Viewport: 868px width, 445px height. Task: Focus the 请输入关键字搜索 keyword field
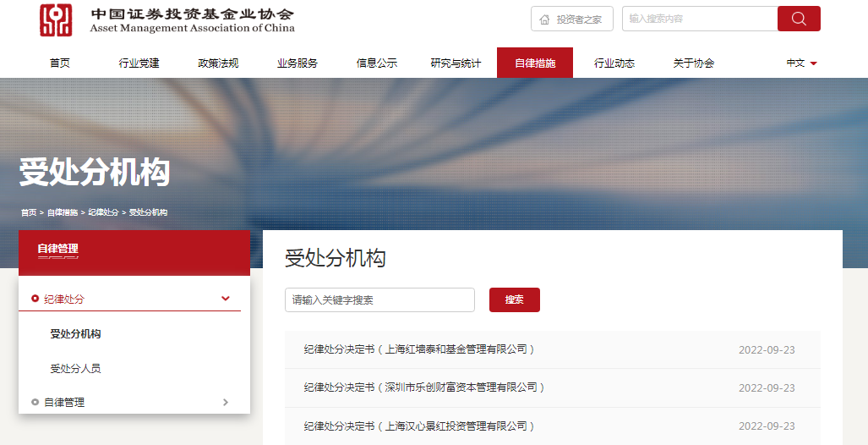379,299
